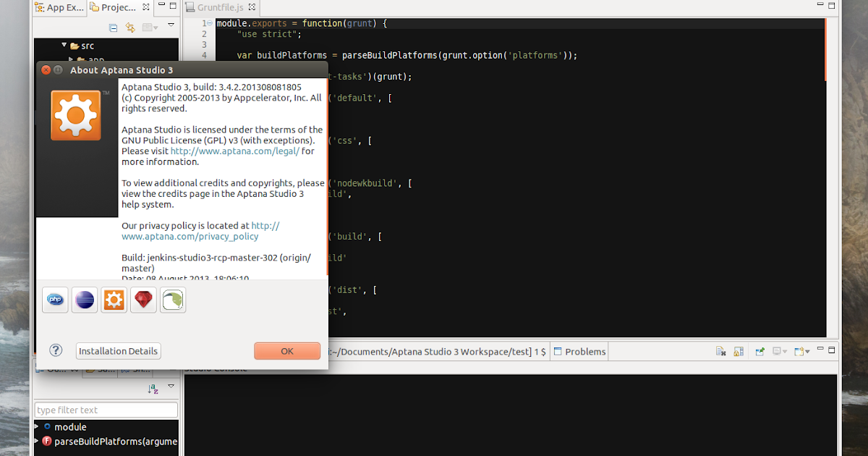Select the Gruntfile.js editor tab

221,8
